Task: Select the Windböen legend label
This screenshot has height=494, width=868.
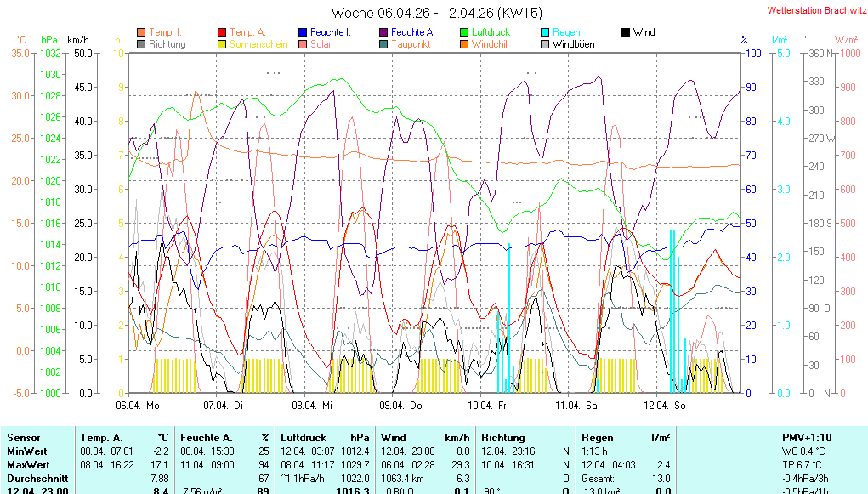Action: [573, 44]
